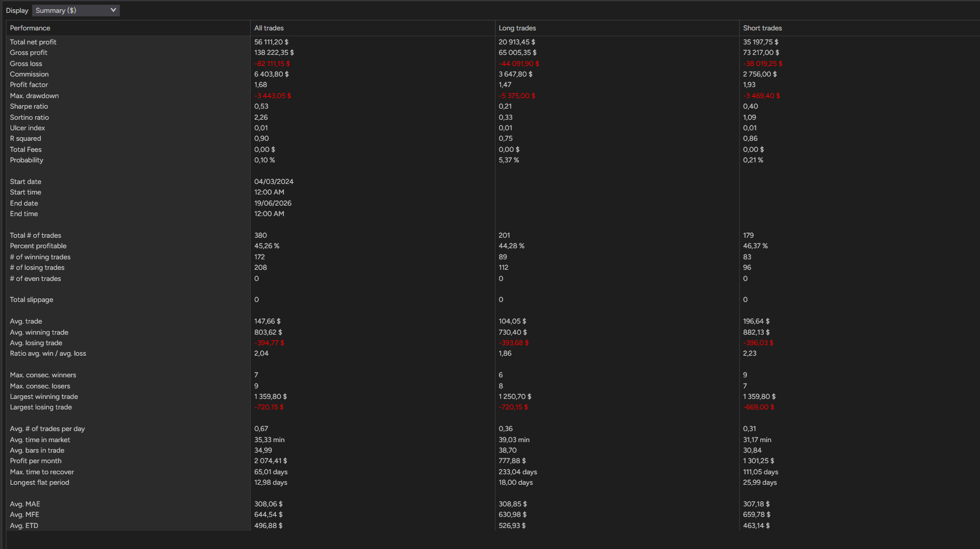980x549 pixels.
Task: Click Percent profitable value 45,26 %
Action: 266,246
